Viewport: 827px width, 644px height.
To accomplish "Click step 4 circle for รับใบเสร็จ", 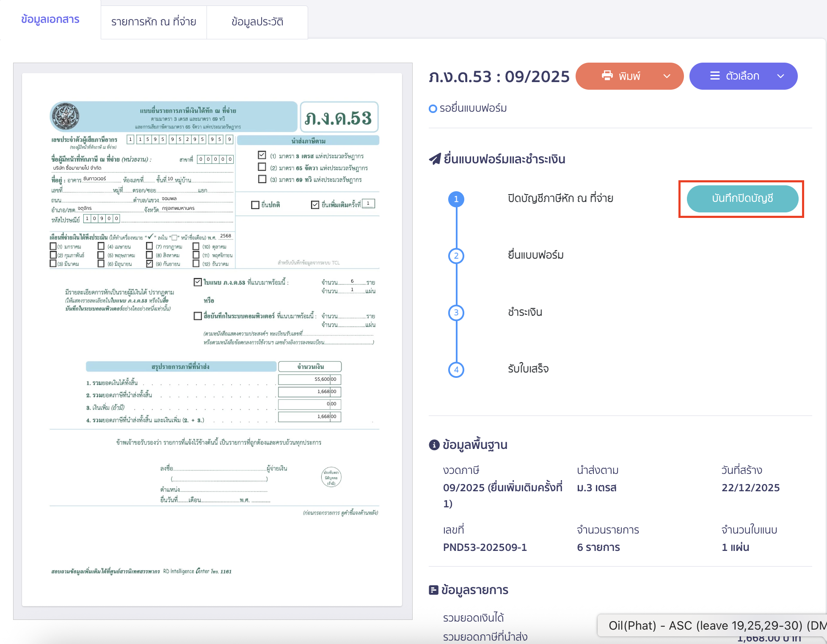I will coord(456,369).
